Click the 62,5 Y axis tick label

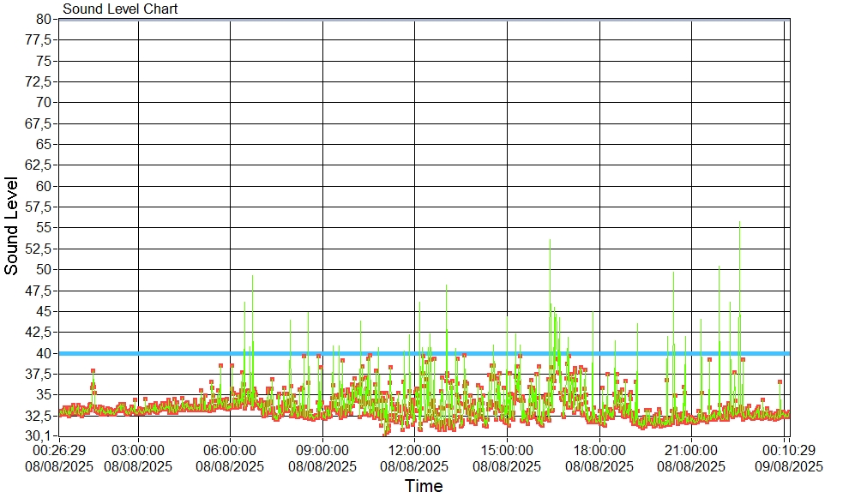coord(40,165)
